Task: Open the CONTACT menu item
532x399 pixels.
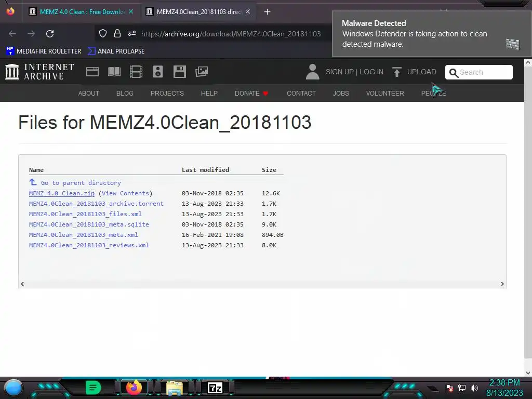Action: click(x=301, y=94)
